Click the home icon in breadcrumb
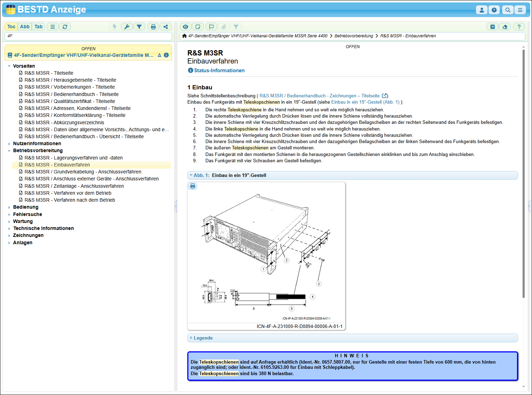 tap(185, 36)
